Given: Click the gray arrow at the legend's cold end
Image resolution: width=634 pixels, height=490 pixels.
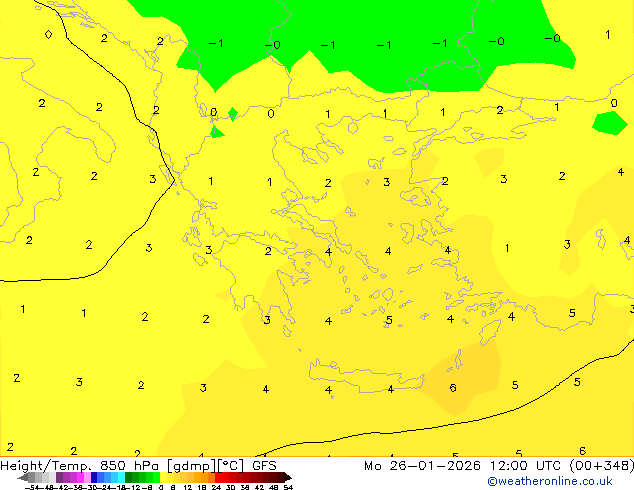Looking at the screenshot, I should coord(23,477).
